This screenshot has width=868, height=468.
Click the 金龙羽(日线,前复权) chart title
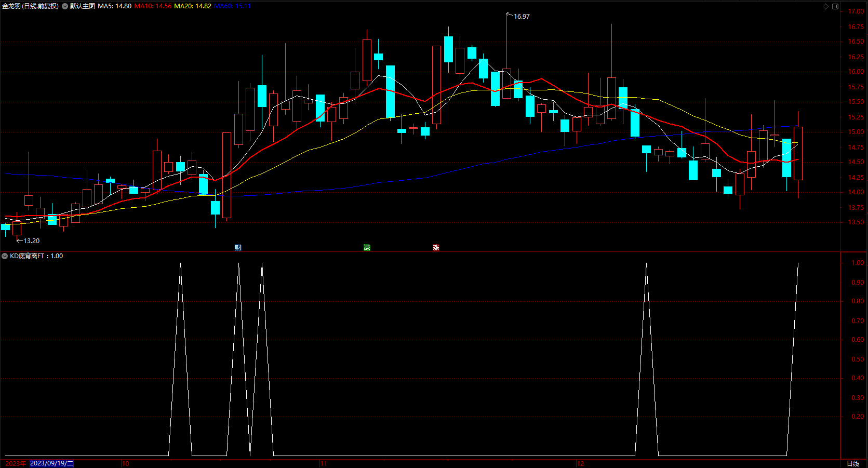[31, 6]
